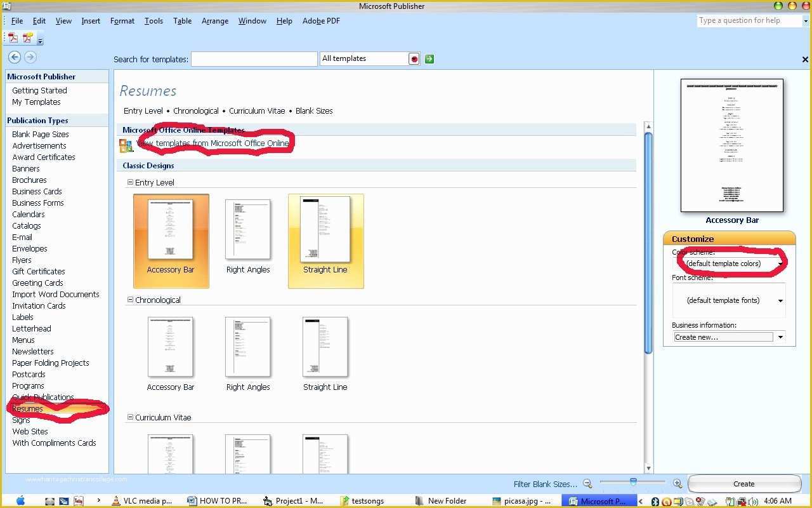
Task: Click the green search go arrow
Action: tap(429, 58)
